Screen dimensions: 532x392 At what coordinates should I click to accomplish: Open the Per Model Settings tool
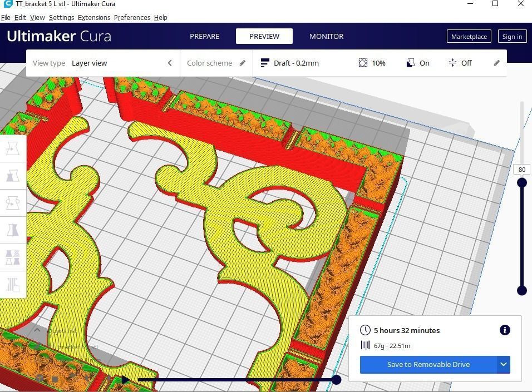click(x=13, y=257)
